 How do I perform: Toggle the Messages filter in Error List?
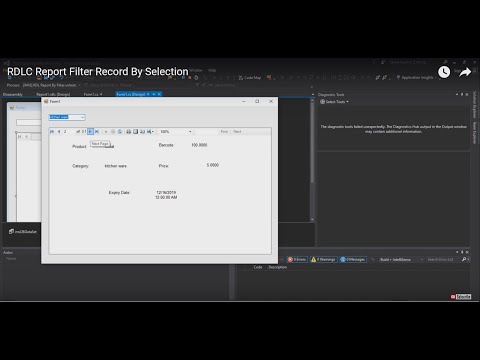pos(353,259)
